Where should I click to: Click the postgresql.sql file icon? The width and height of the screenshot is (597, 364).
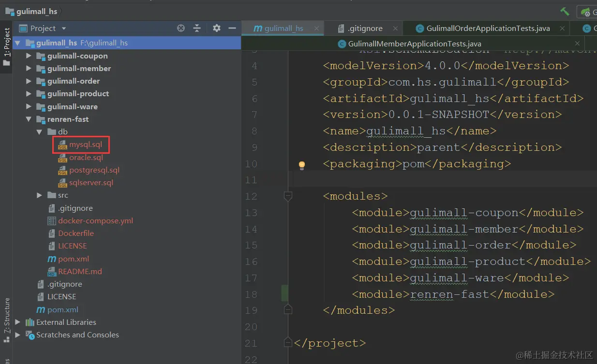(x=62, y=170)
